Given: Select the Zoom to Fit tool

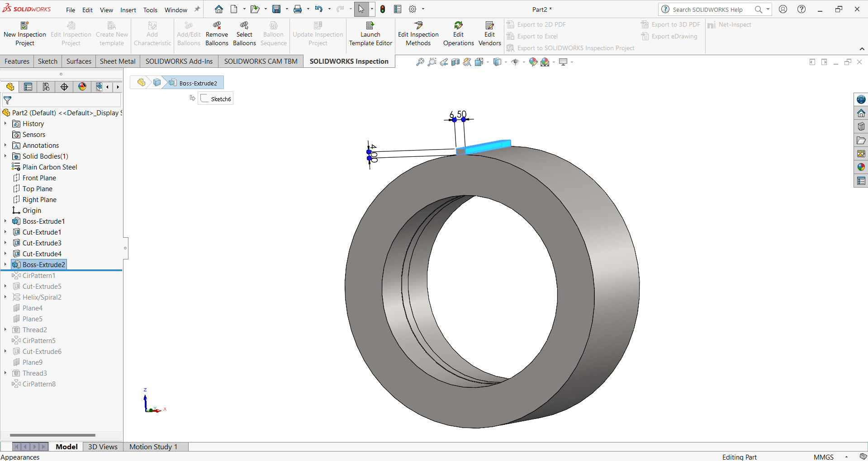Looking at the screenshot, I should click(420, 62).
